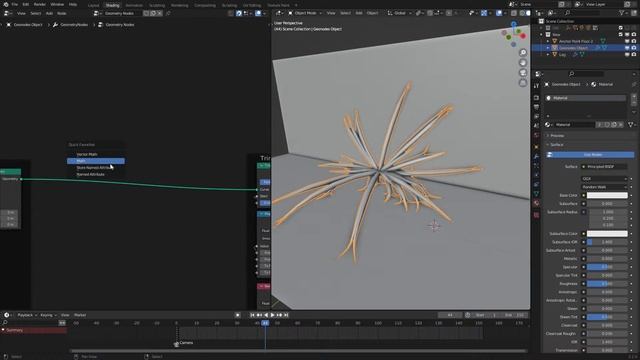
Task: Choose Math in the Quick Favorites popup
Action: (96, 161)
